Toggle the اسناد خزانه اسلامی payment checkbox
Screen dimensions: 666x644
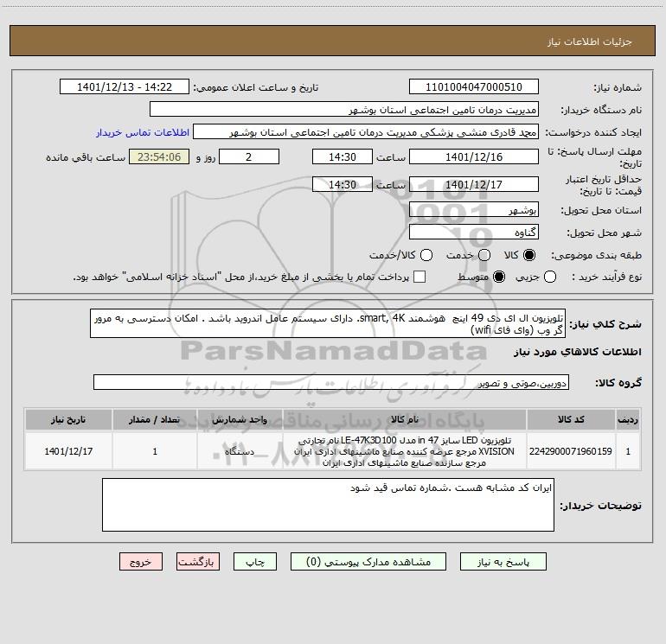coord(419,277)
